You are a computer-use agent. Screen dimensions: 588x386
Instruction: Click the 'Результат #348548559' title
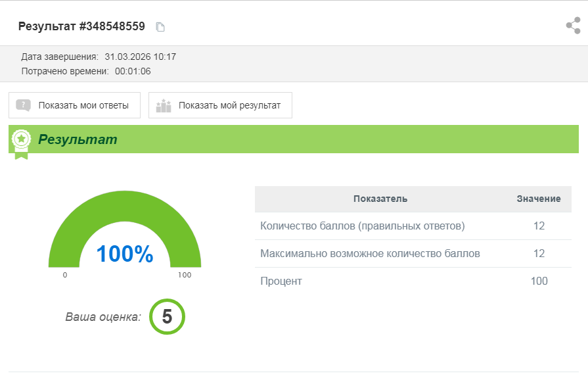[81, 27]
